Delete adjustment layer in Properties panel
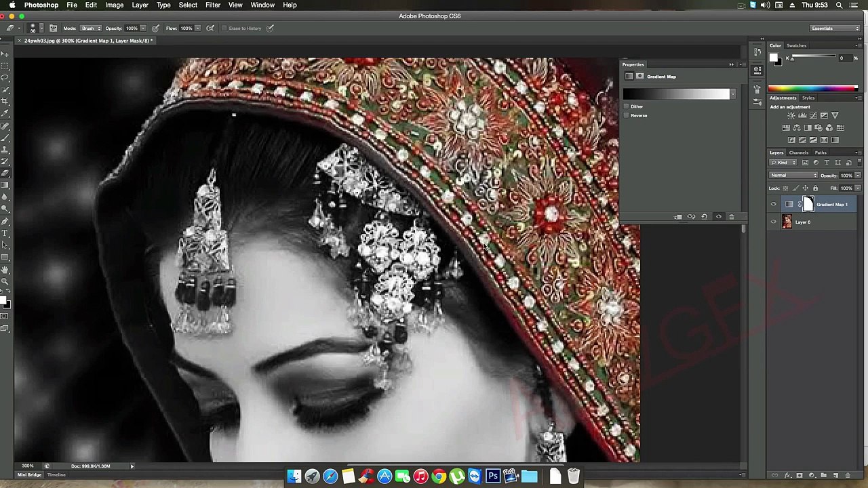The width and height of the screenshot is (868, 488). pyautogui.click(x=731, y=217)
